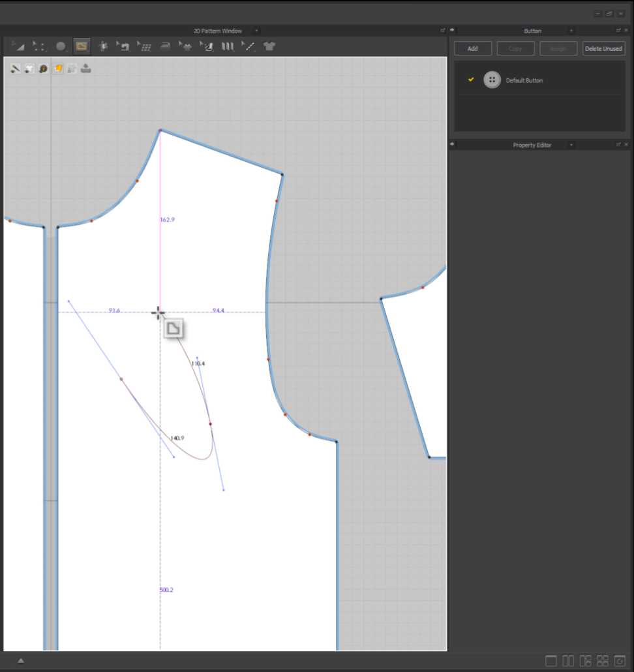
Task: Switch to the 2D Pattern Window tab
Action: (x=219, y=30)
